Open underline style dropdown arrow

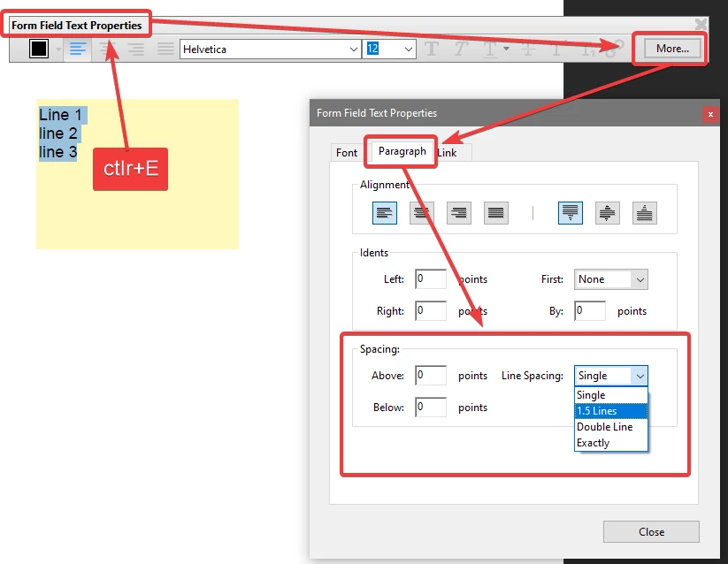507,49
